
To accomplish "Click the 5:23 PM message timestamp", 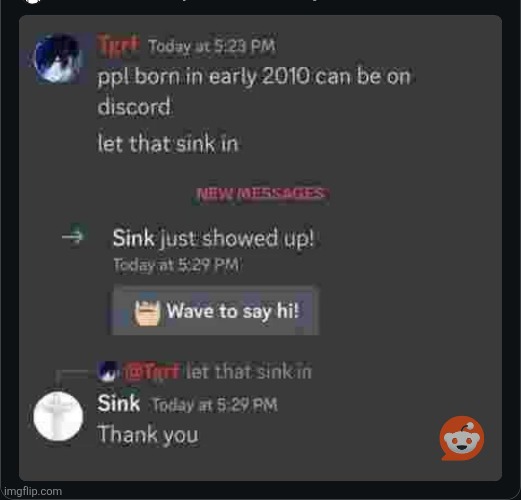I will [x=212, y=46].
